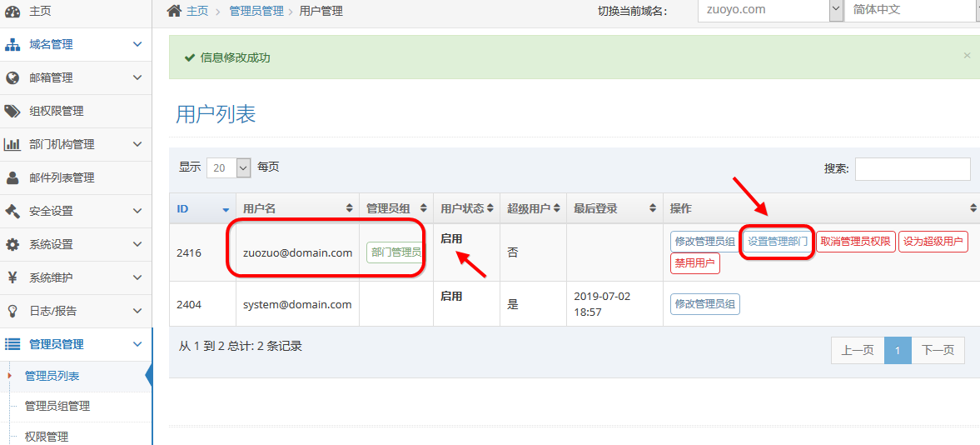Click the search input field
Image resolution: width=980 pixels, height=445 pixels.
click(x=912, y=169)
